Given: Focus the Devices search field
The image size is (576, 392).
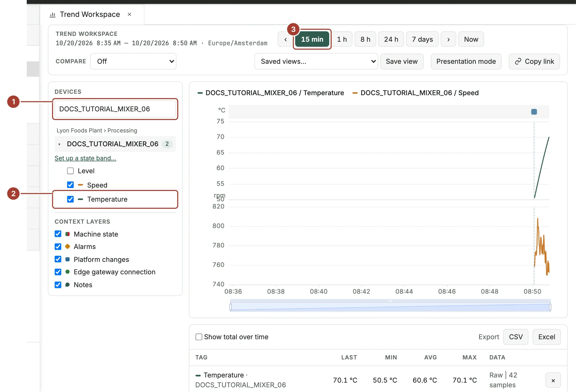Looking at the screenshot, I should click(115, 109).
